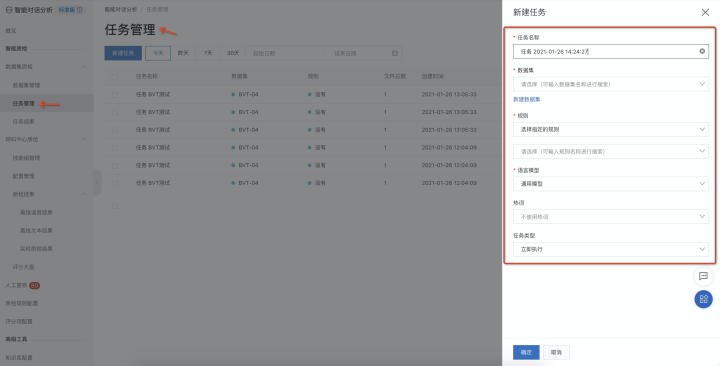Collapse the 数据集质检 sidebar group

[x=84, y=67]
